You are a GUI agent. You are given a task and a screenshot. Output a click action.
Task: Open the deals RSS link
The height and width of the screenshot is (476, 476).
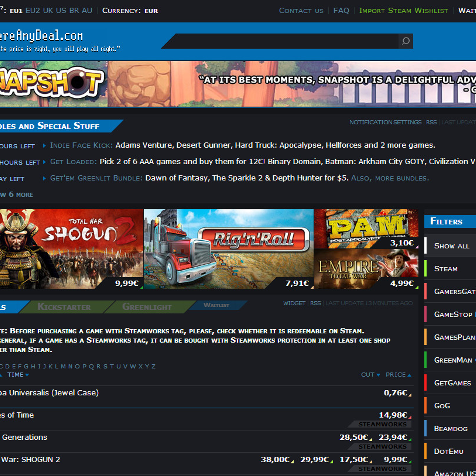point(315,303)
